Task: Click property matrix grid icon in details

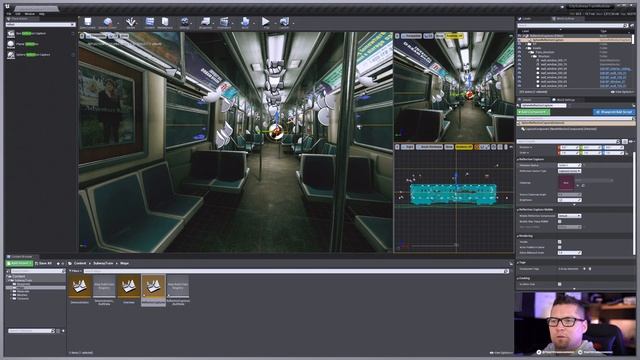Action: pyautogui.click(x=624, y=142)
